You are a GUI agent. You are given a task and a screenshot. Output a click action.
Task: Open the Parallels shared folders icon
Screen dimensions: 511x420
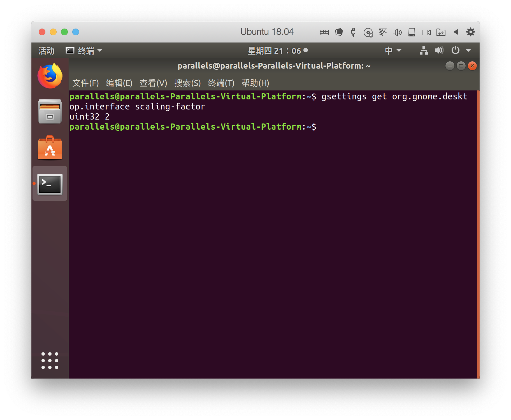441,32
